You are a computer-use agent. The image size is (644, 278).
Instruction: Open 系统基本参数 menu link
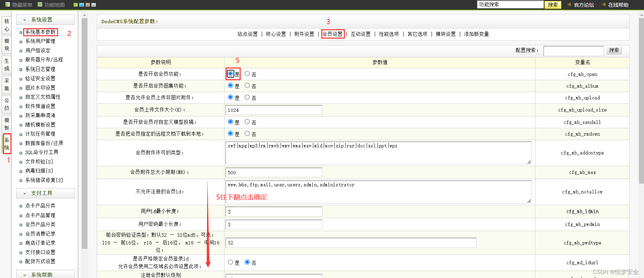41,32
